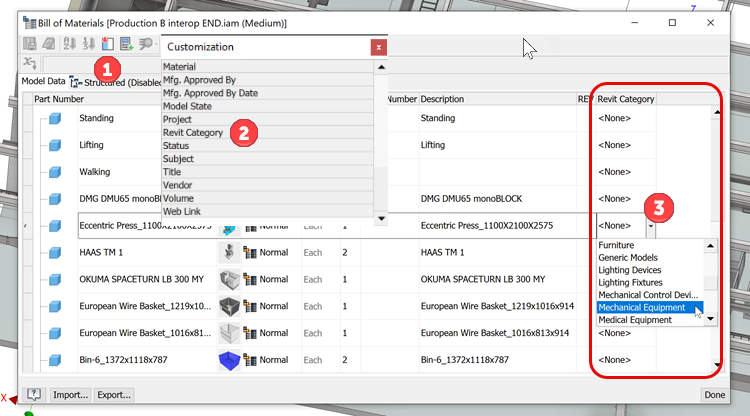750x416 pixels.
Task: Click the View Options flashlight icon
Action: (145, 44)
